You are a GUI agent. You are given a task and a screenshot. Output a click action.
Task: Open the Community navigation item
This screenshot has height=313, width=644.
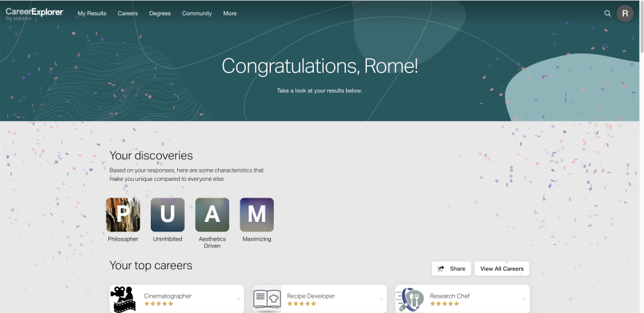coord(197,13)
